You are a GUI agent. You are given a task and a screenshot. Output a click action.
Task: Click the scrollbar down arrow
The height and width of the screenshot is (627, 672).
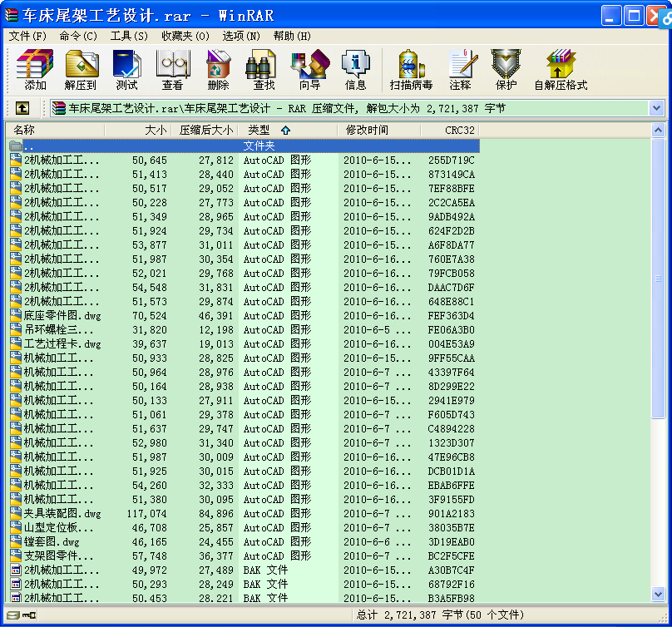point(658,594)
